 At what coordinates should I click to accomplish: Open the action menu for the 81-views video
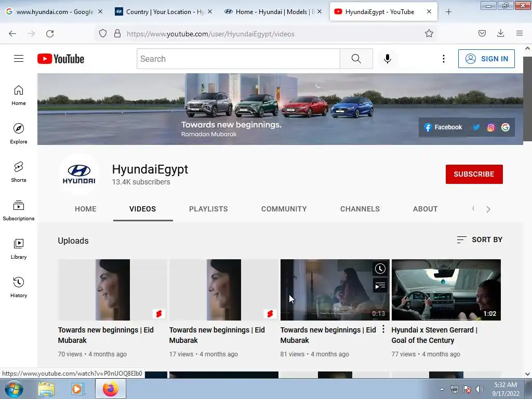[383, 329]
